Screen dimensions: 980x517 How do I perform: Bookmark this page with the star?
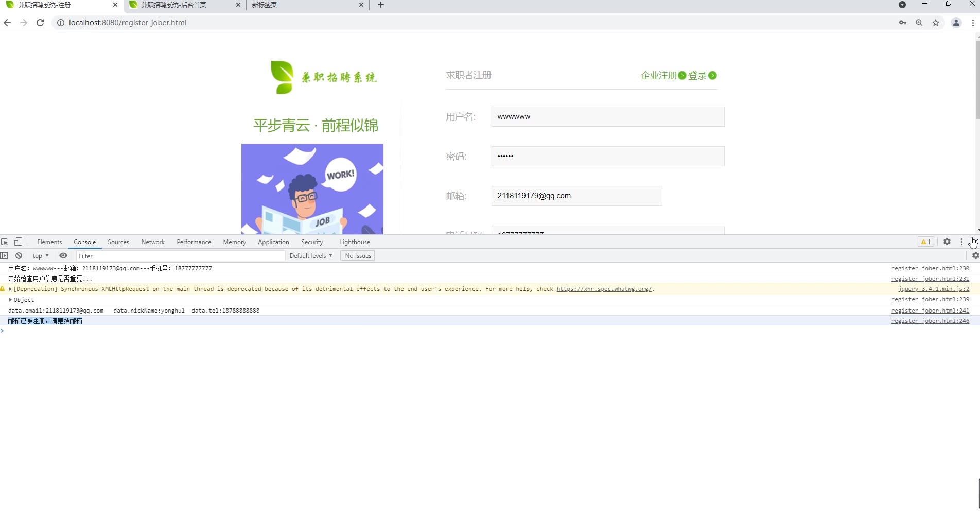[x=936, y=23]
